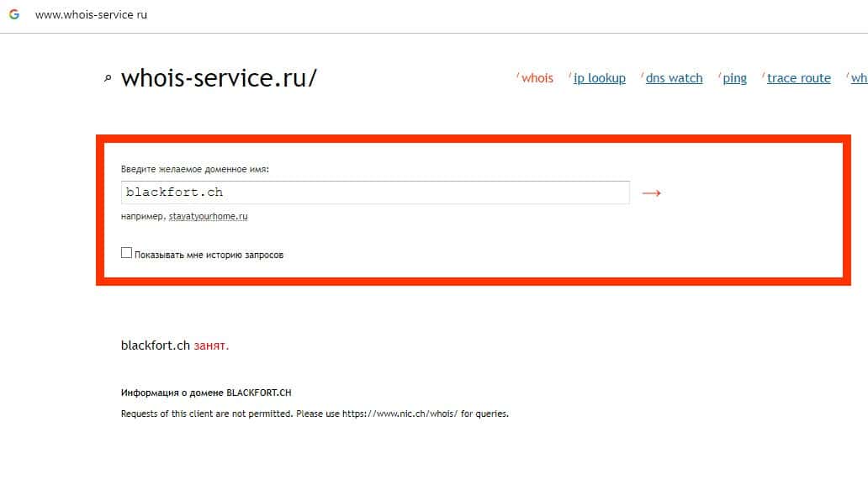
Task: Go to the ping tool page
Action: pos(734,78)
